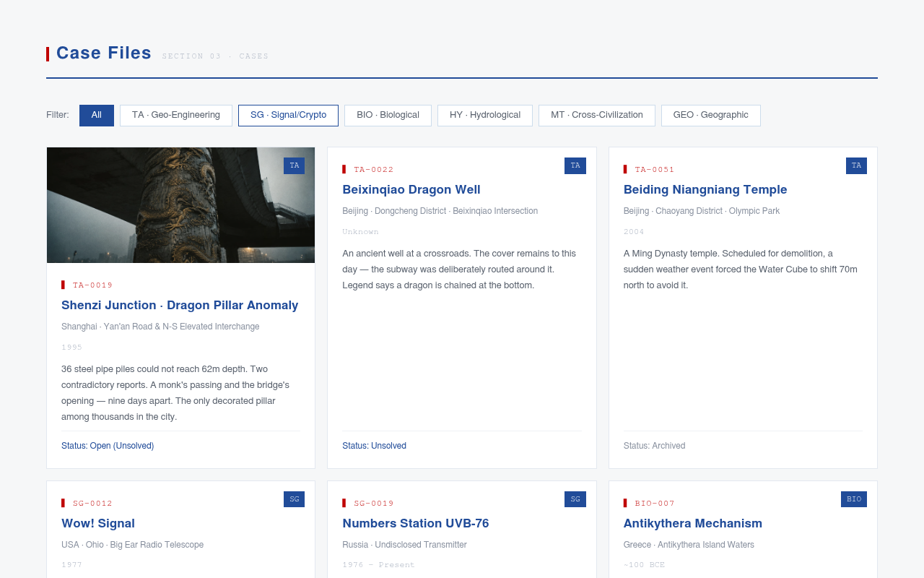Click USA · Ohio · Big Ear Radio Telescope

(x=132, y=545)
